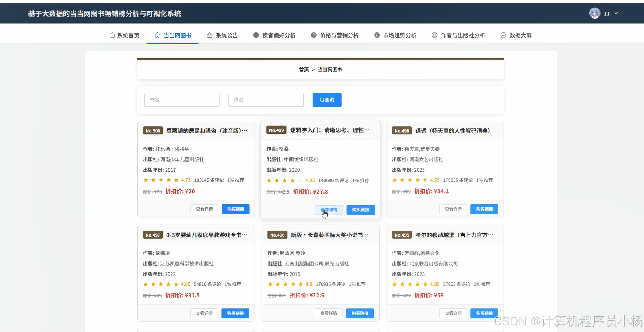Click the discount price ¥22.6
The width and height of the screenshot is (644, 332).
click(307, 296)
